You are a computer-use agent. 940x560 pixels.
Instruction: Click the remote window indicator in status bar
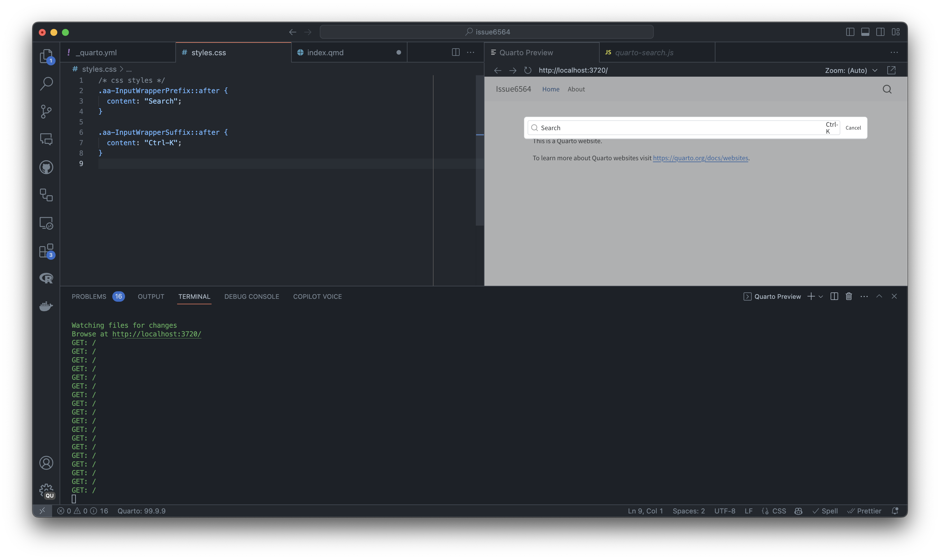click(42, 511)
